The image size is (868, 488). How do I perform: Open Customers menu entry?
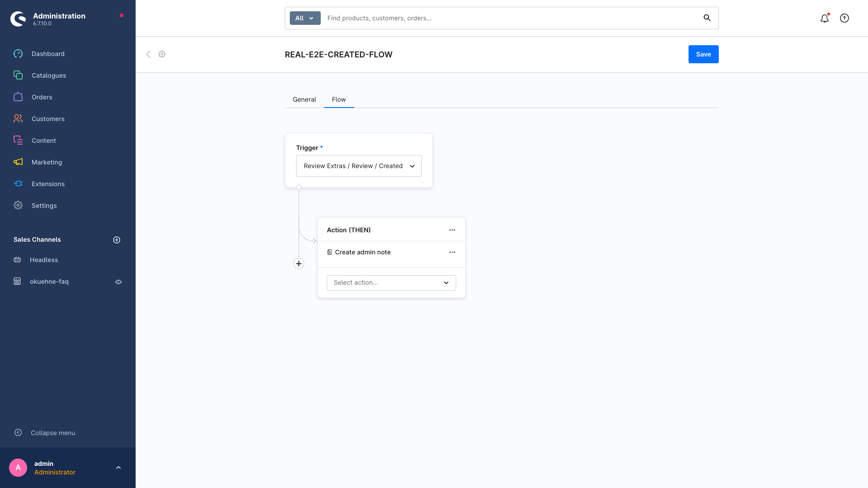[x=48, y=119]
